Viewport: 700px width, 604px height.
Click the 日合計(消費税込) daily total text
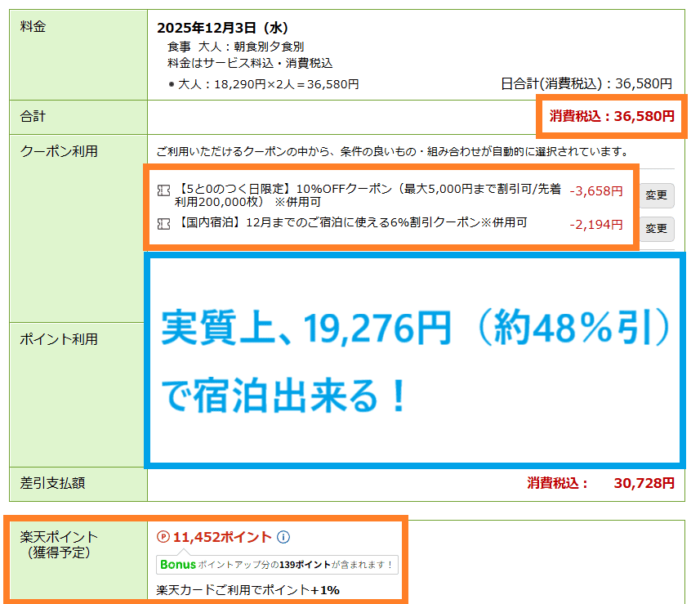[x=586, y=83]
